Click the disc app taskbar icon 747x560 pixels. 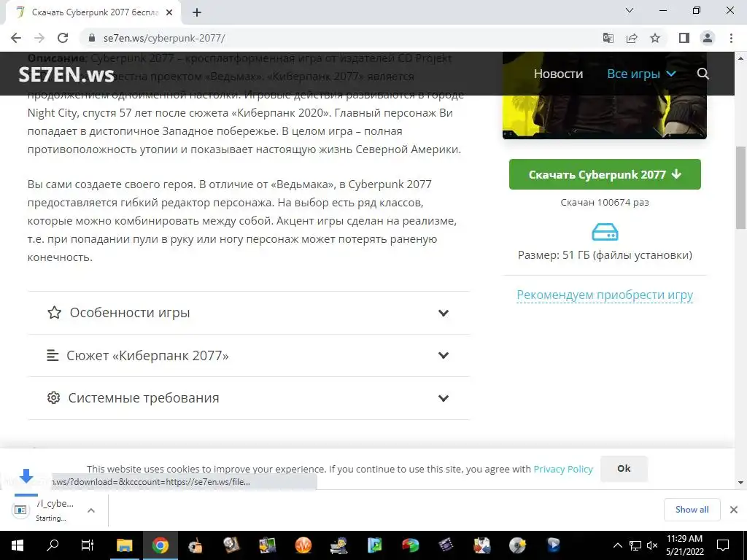coord(517,545)
